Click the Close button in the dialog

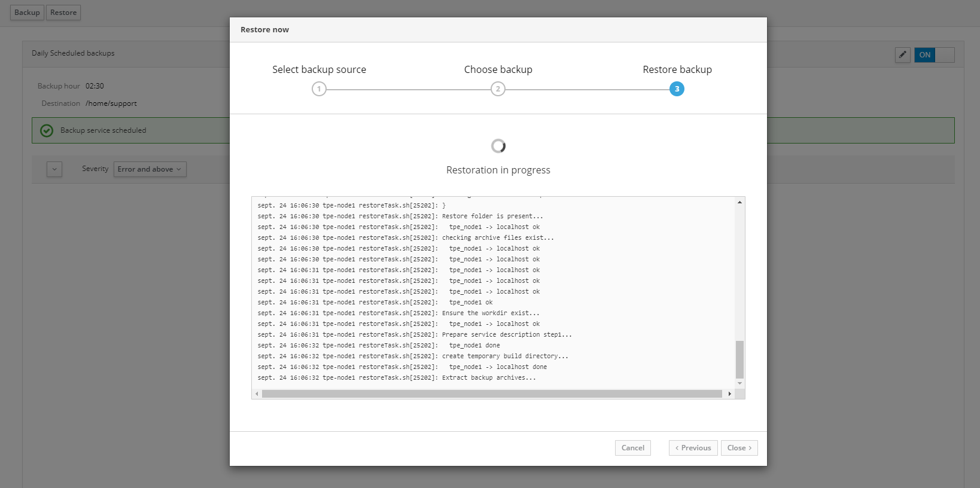pyautogui.click(x=739, y=448)
